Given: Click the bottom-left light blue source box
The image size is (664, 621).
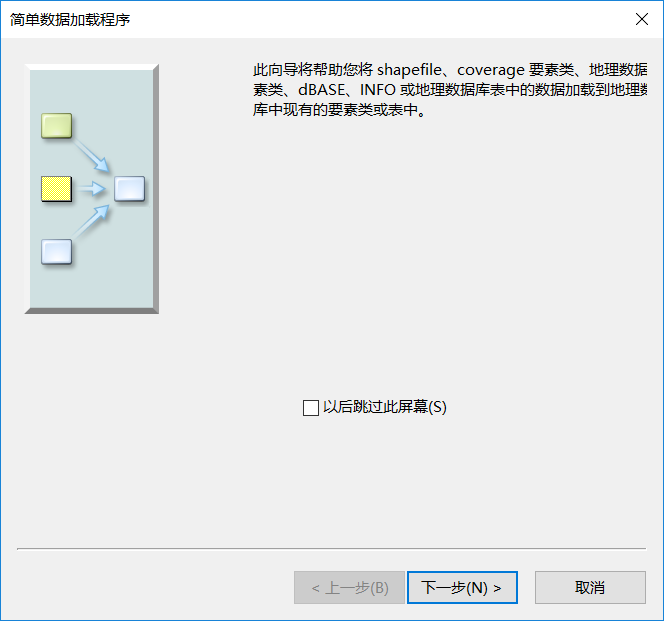Looking at the screenshot, I should pos(56,252).
